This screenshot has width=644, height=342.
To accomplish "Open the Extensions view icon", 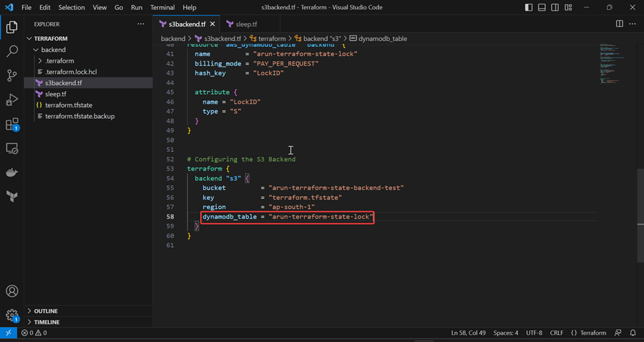I will click(12, 124).
